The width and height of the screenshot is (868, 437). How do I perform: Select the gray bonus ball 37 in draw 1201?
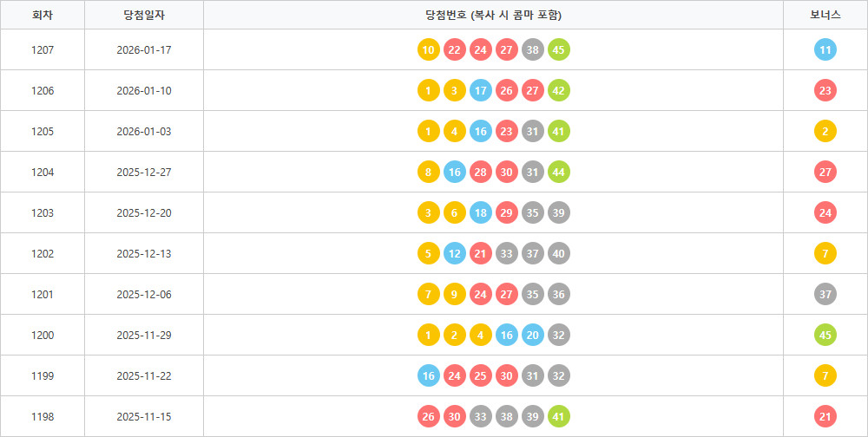(825, 295)
